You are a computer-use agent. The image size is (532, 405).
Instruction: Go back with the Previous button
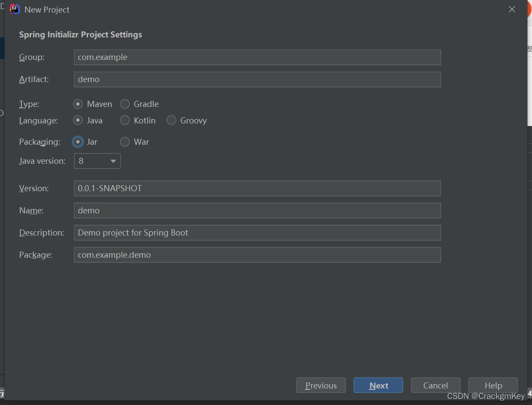(x=321, y=385)
